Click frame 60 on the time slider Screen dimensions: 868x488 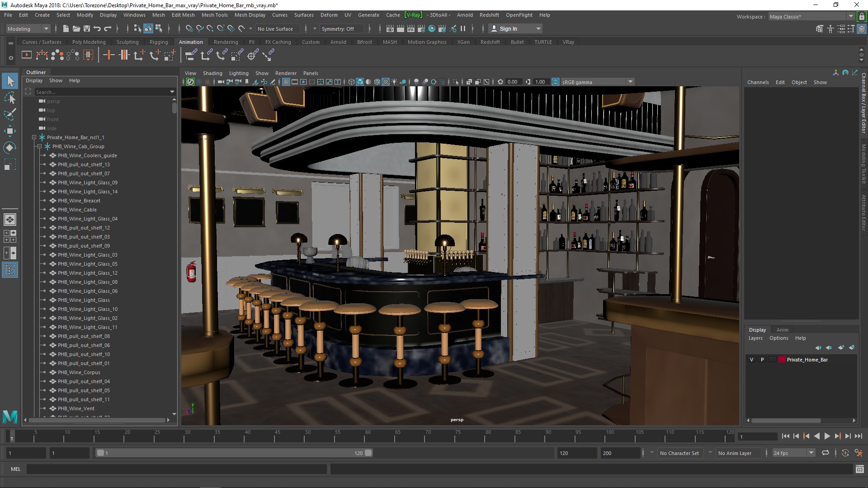point(368,436)
